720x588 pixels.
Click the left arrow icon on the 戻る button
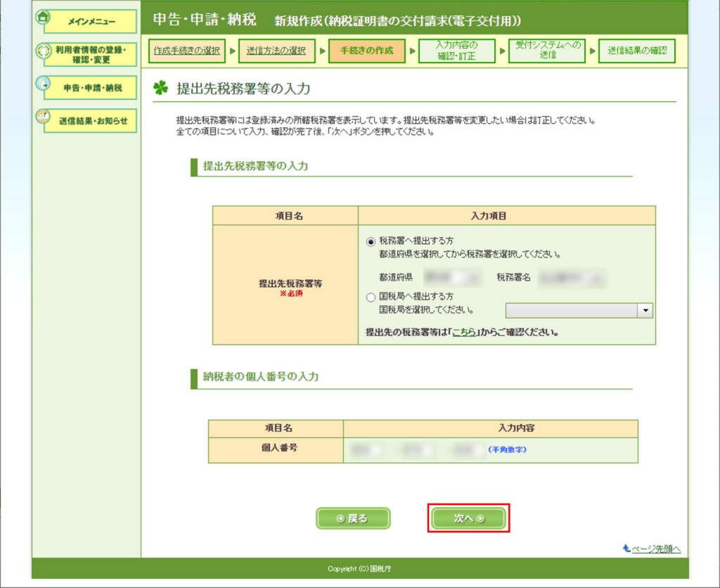tap(340, 518)
